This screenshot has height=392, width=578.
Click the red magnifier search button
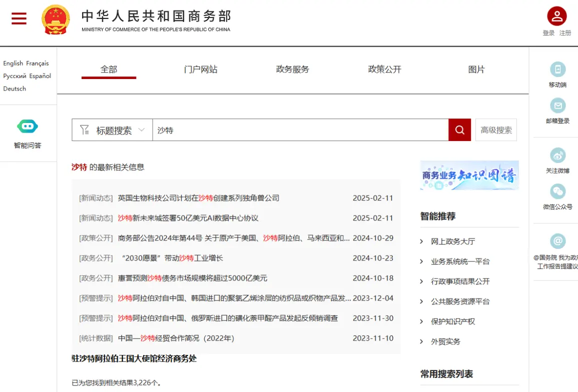(x=459, y=130)
